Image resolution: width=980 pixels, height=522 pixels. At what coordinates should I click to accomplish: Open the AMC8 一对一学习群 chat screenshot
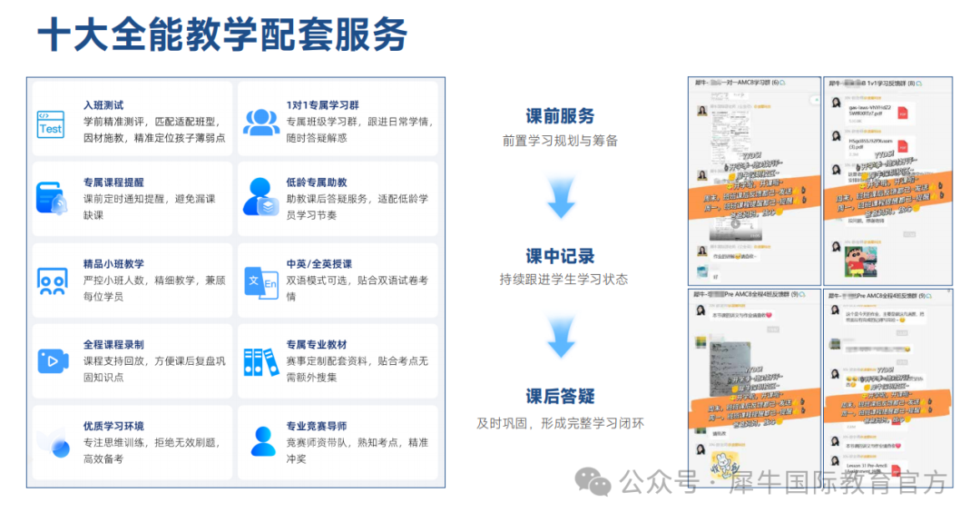(754, 182)
